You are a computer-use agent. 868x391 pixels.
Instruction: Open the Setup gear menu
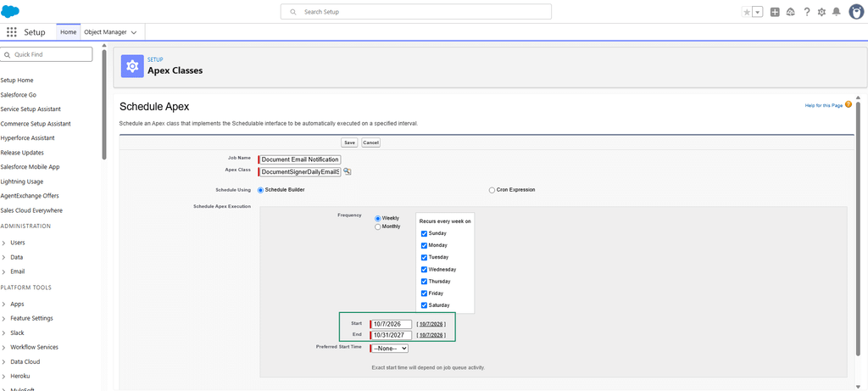tap(822, 12)
